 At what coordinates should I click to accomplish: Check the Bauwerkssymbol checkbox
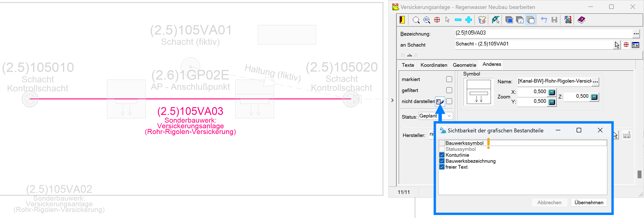tap(442, 143)
